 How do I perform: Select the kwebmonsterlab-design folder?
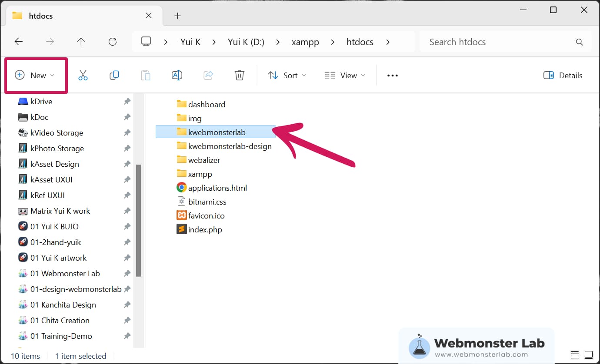tap(230, 146)
